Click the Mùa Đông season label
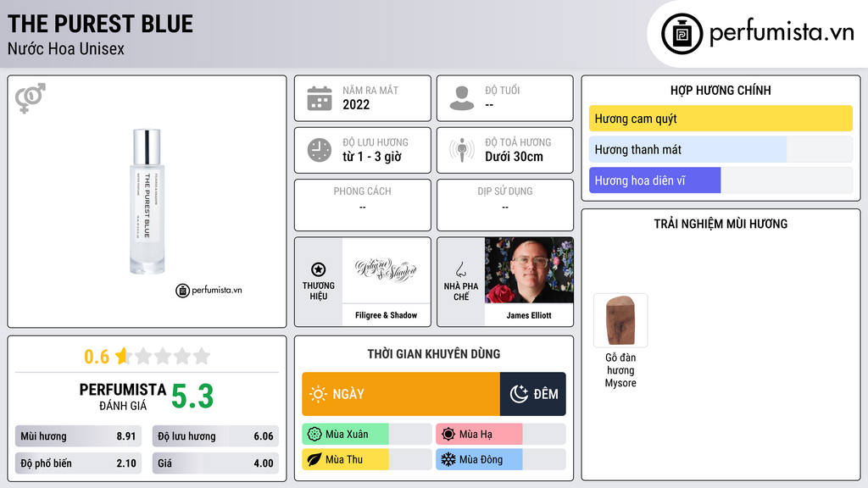Screen dimensions: 868x488 (x=481, y=460)
